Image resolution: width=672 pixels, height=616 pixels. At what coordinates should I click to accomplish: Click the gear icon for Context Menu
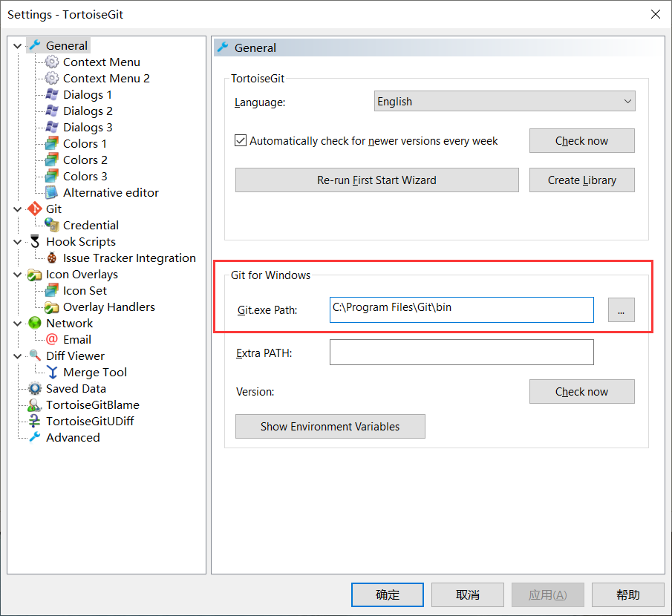tap(52, 62)
